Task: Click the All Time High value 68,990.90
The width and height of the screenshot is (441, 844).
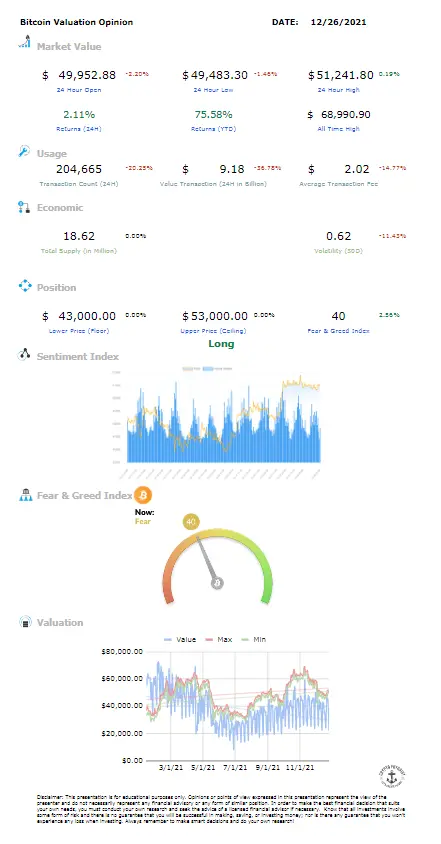Action: pyautogui.click(x=345, y=114)
